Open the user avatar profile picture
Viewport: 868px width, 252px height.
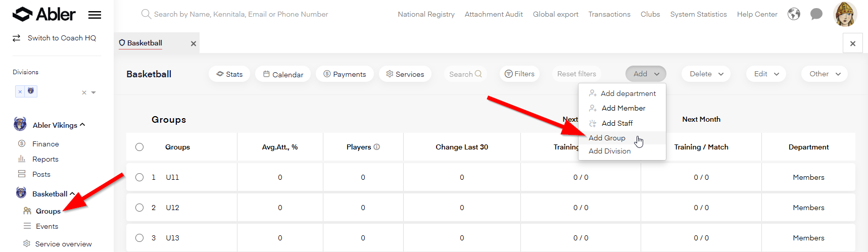coord(845,14)
